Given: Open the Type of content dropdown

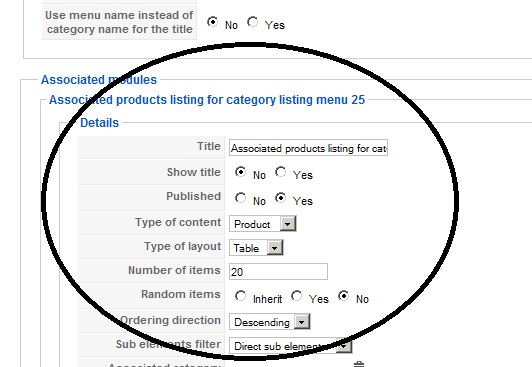Looking at the screenshot, I should click(263, 224).
